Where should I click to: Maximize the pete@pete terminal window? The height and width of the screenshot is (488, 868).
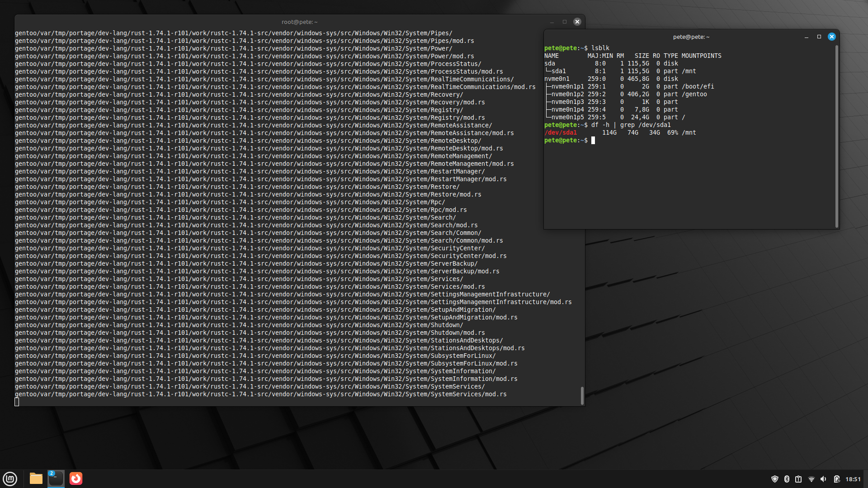819,37
